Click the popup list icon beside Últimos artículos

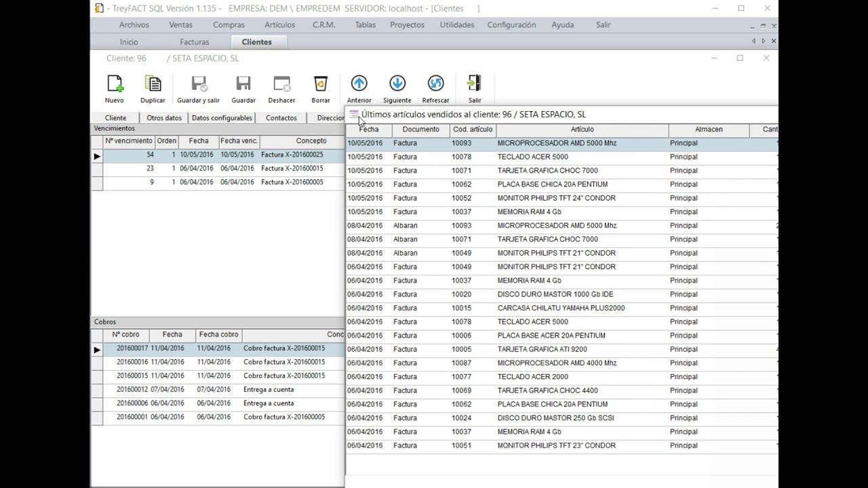(354, 115)
